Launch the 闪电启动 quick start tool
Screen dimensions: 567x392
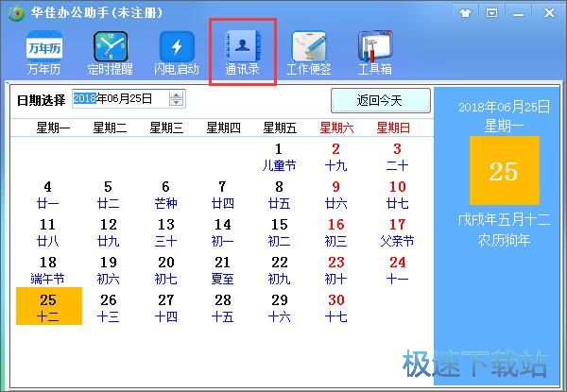pyautogui.click(x=177, y=53)
